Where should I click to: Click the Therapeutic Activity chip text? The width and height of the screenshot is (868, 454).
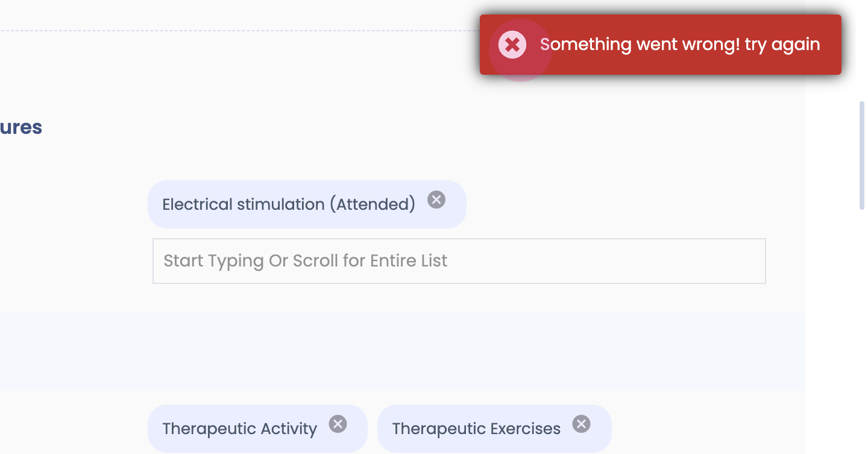239,429
